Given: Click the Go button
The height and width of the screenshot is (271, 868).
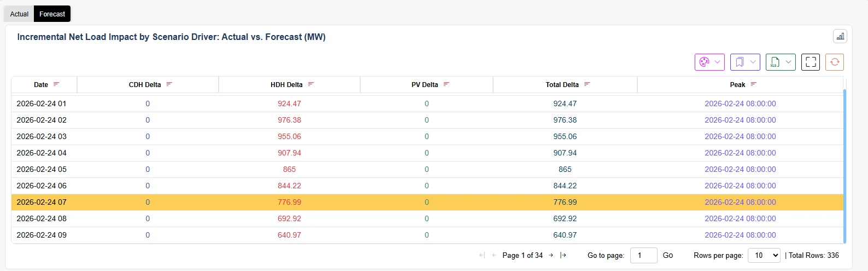Looking at the screenshot, I should pyautogui.click(x=668, y=255).
